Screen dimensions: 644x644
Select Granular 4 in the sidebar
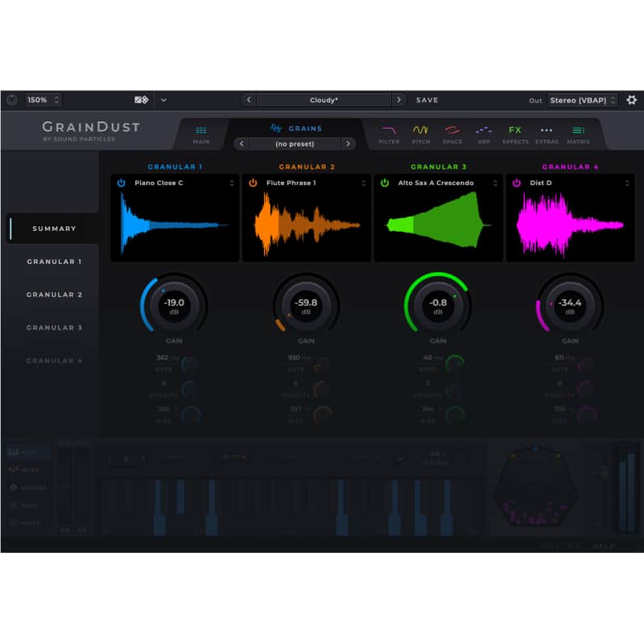click(x=54, y=361)
